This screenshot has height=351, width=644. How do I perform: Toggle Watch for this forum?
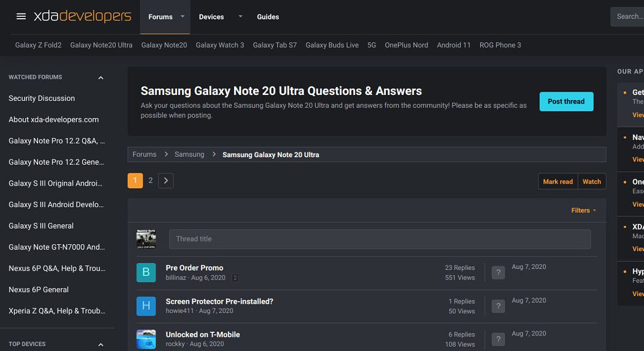coord(591,181)
